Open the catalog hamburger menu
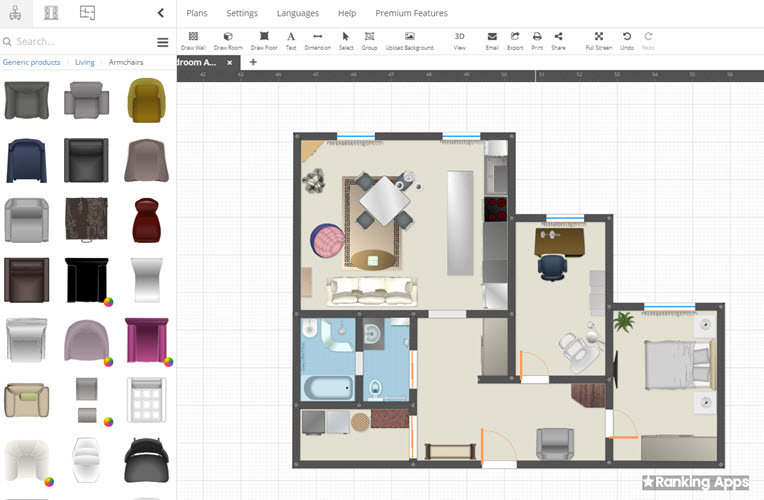The width and height of the screenshot is (764, 500). (x=163, y=42)
